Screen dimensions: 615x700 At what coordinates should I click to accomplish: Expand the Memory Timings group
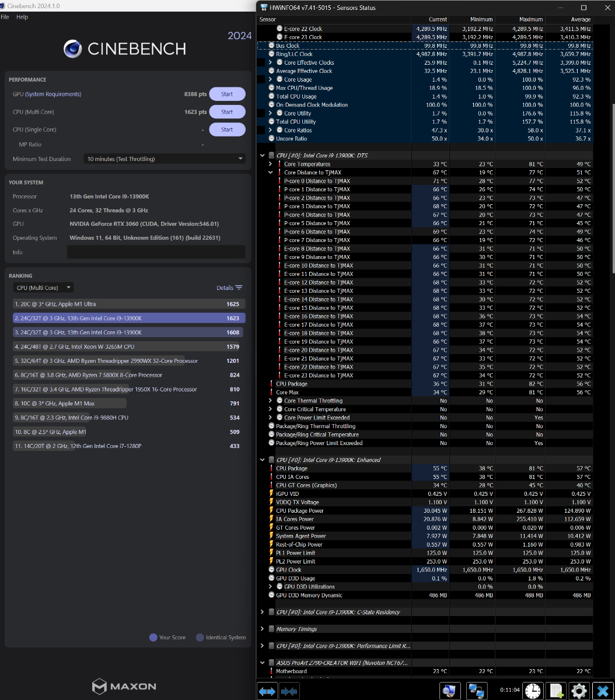pos(263,629)
